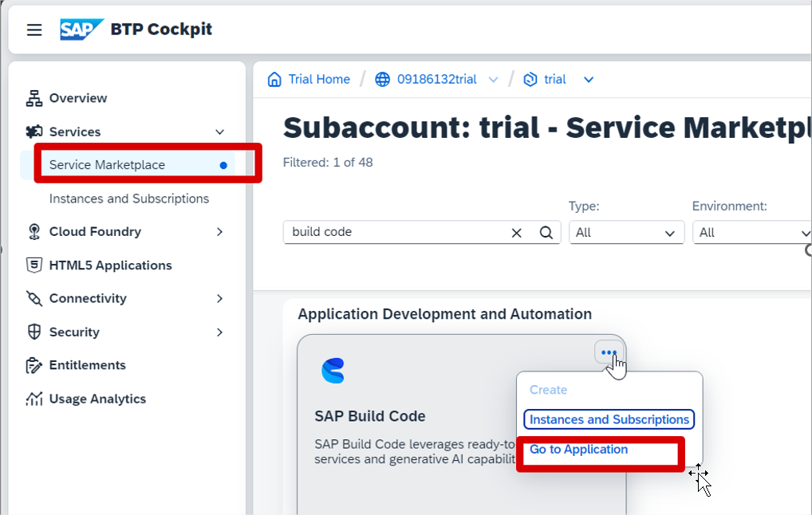
Task: Collapse the Services section chevron
Action: [219, 132]
